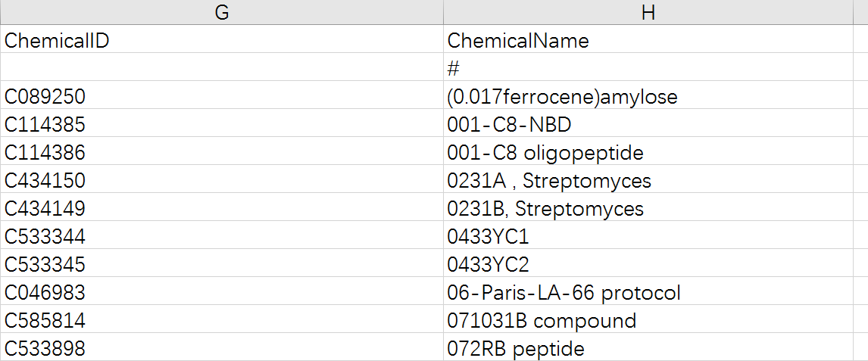Select cell C533344

(221, 236)
